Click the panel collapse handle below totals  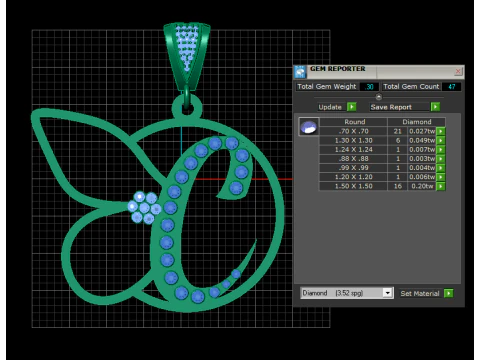click(379, 97)
